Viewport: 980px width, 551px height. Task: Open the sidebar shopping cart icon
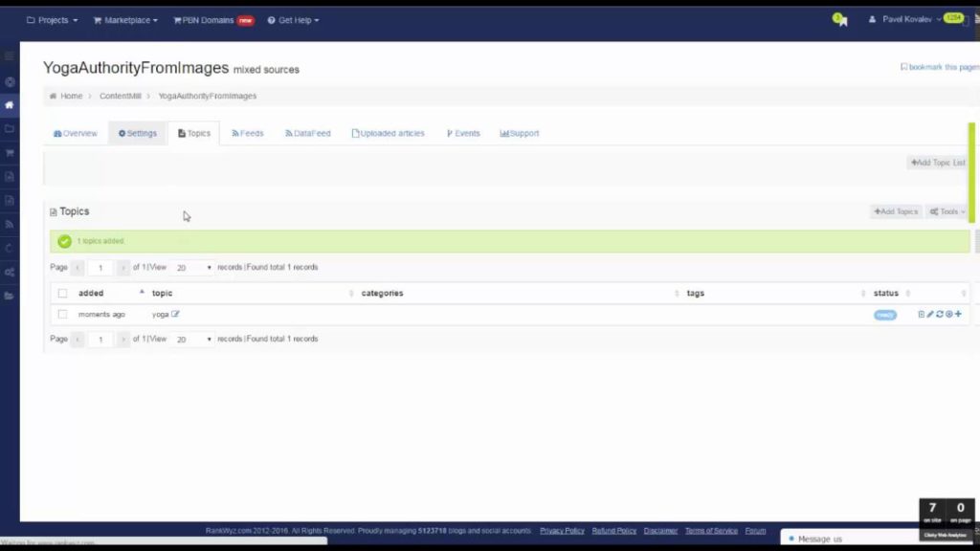[10, 152]
